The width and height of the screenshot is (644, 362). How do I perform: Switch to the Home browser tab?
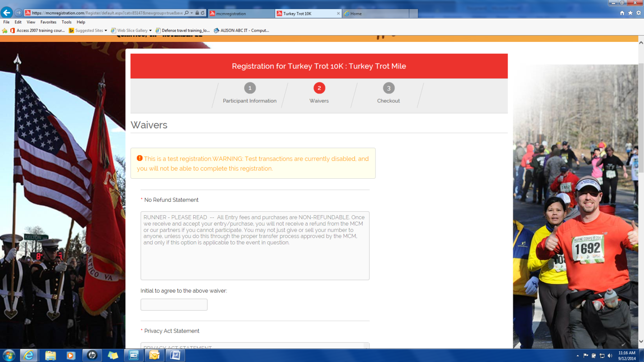click(376, 14)
